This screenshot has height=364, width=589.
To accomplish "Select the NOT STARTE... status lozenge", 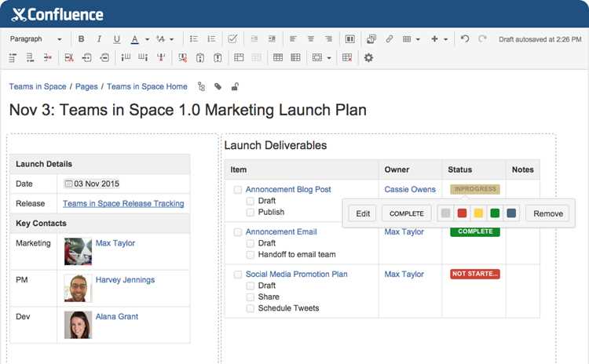I will click(475, 274).
